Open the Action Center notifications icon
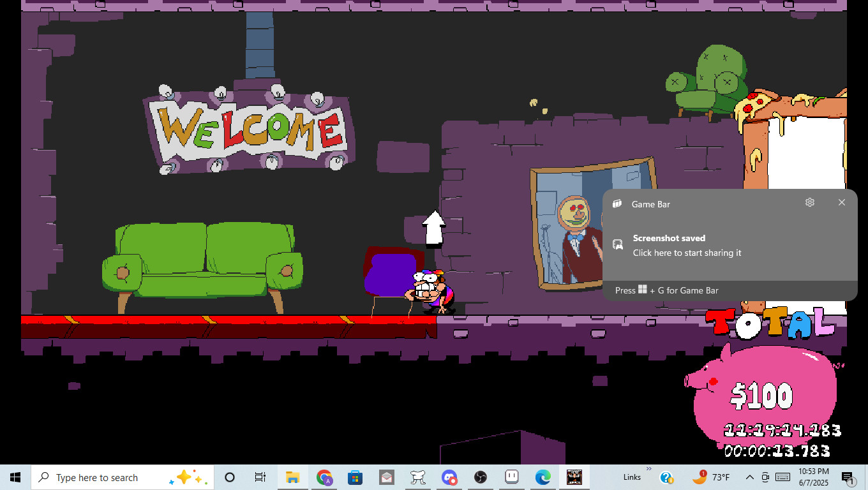Image resolution: width=868 pixels, height=490 pixels. (x=848, y=477)
